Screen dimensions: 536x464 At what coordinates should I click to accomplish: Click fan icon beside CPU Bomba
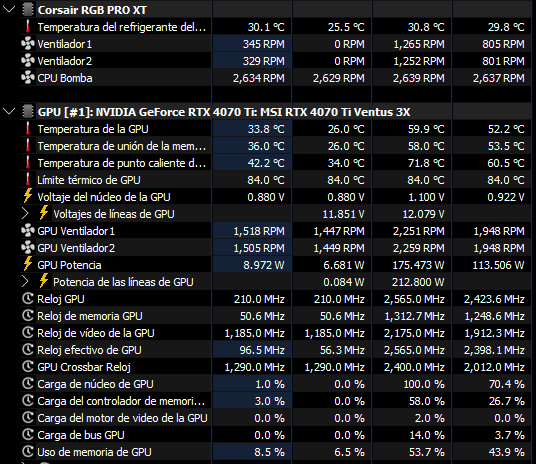[x=28, y=78]
